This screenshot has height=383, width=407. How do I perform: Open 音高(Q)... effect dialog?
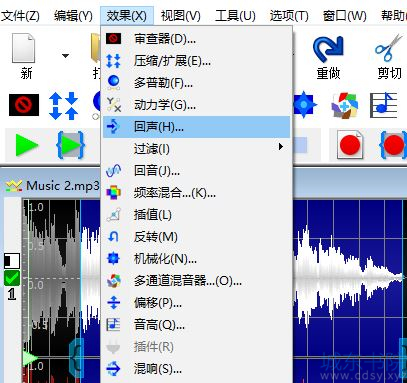(196, 325)
